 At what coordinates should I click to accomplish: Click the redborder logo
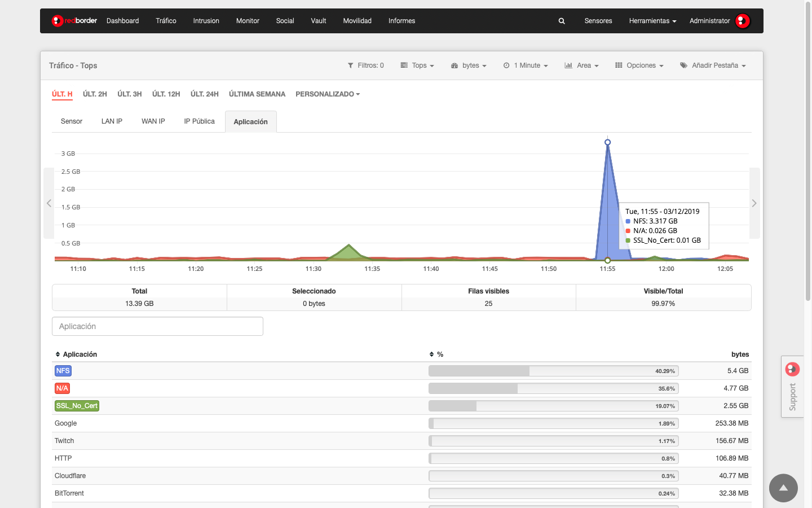74,21
